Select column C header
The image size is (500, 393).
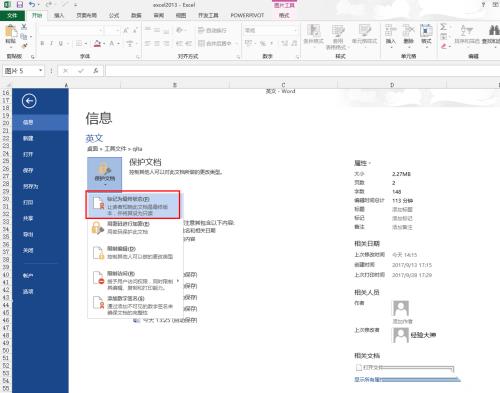tap(283, 85)
